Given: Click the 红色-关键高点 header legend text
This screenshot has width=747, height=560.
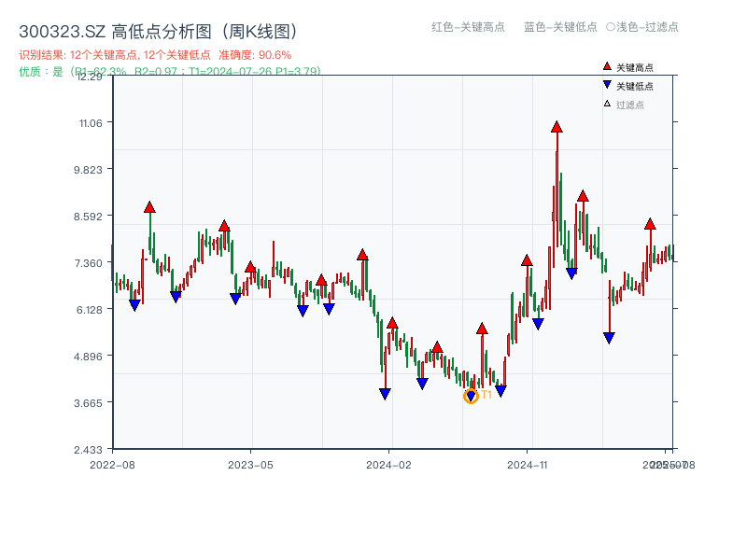Looking at the screenshot, I should tap(468, 27).
